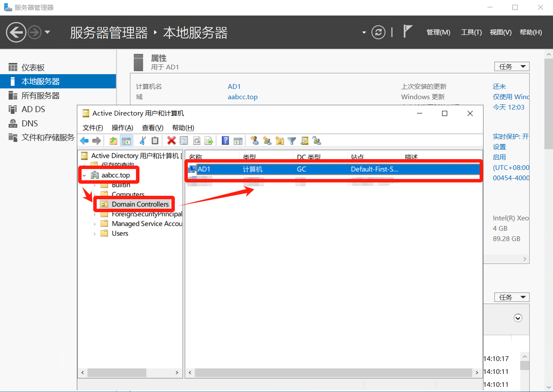Click the blue back arrow in AD toolbar
Viewport: 553px width, 392px height.
click(x=85, y=141)
